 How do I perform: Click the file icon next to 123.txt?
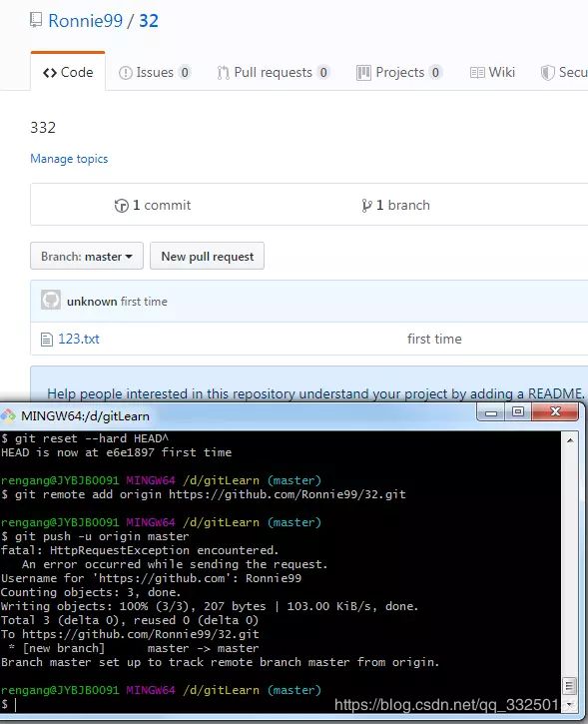coord(47,340)
